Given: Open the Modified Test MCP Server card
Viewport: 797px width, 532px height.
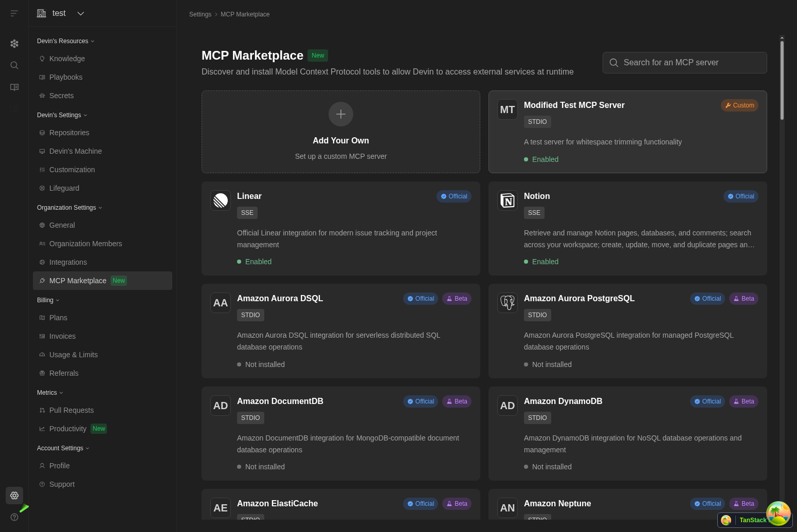Looking at the screenshot, I should 627,132.
